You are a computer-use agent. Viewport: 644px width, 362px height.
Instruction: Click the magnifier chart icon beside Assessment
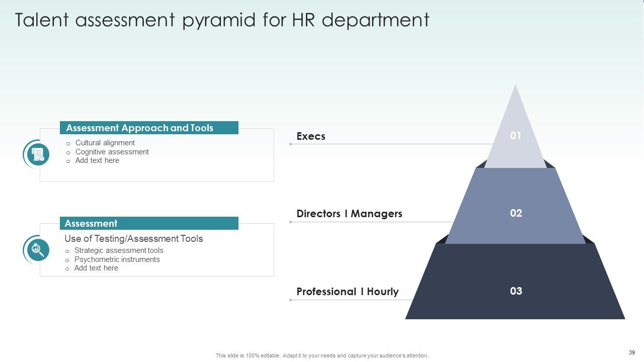point(38,250)
